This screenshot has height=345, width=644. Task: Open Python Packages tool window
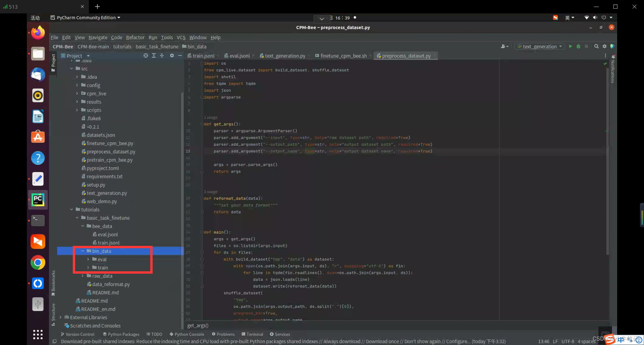point(121,334)
